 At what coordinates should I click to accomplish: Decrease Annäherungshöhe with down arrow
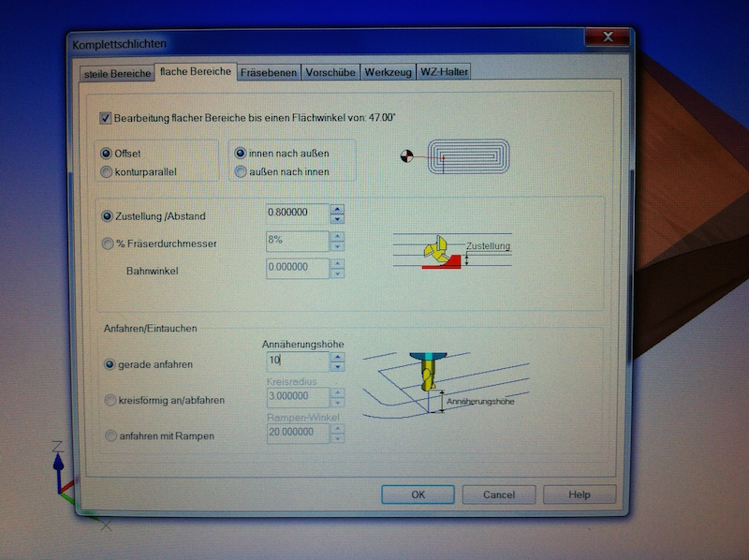pyautogui.click(x=338, y=367)
